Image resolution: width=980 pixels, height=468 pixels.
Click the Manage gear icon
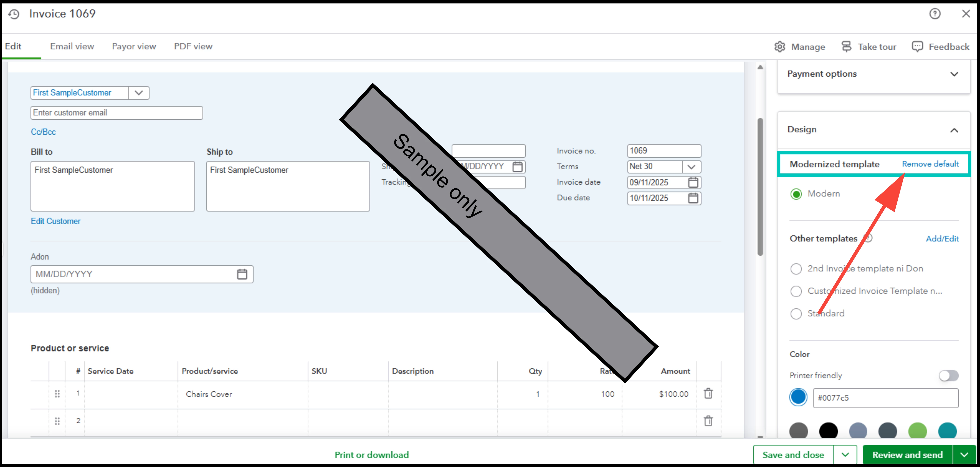pos(780,46)
